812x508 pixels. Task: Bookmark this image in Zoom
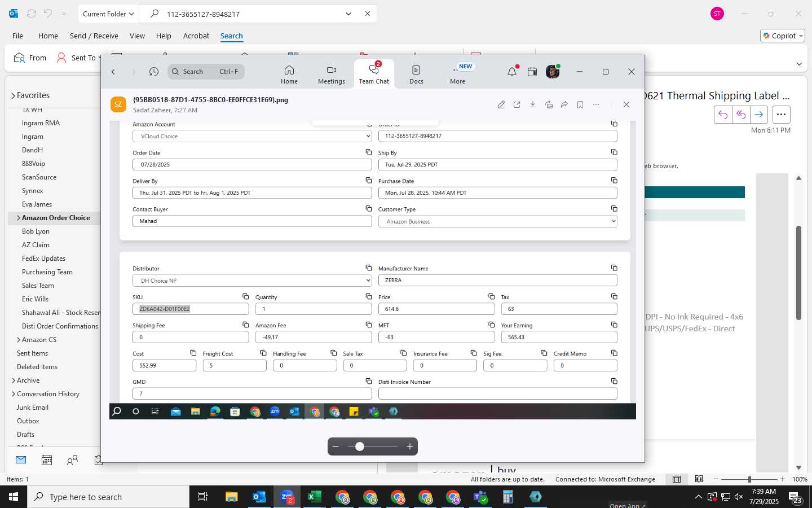point(580,104)
